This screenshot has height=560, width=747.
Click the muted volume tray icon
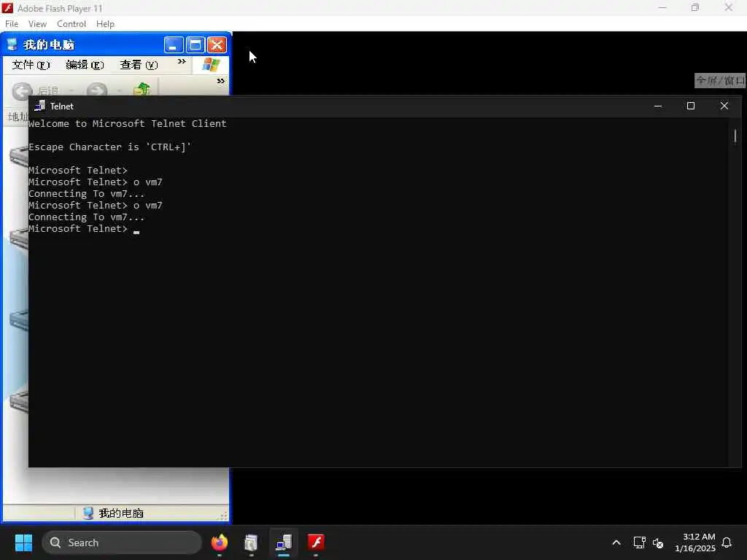[x=658, y=542]
